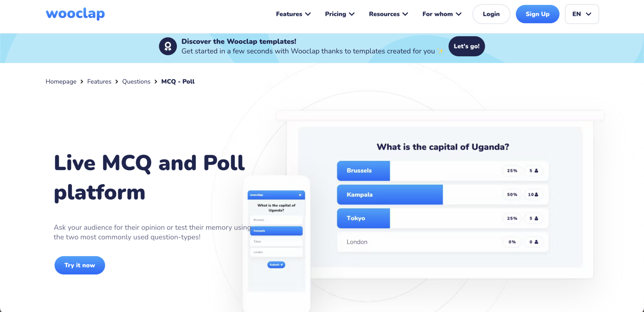
Task: Expand the EN language selector
Action: [581, 14]
